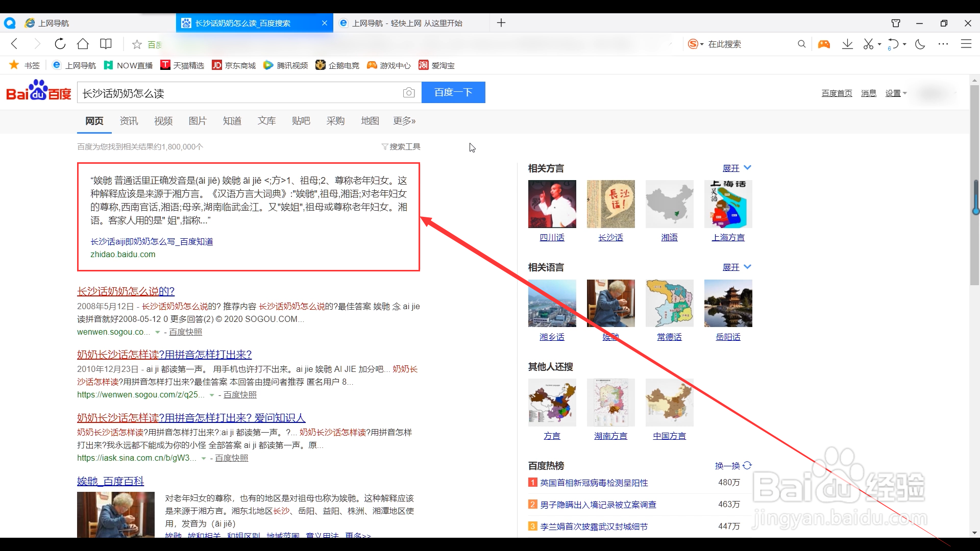
Task: Open 百度首页 link
Action: 837,93
